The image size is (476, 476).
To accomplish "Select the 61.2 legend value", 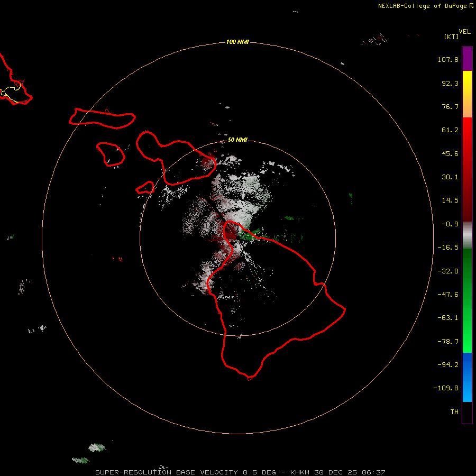I will (450, 130).
